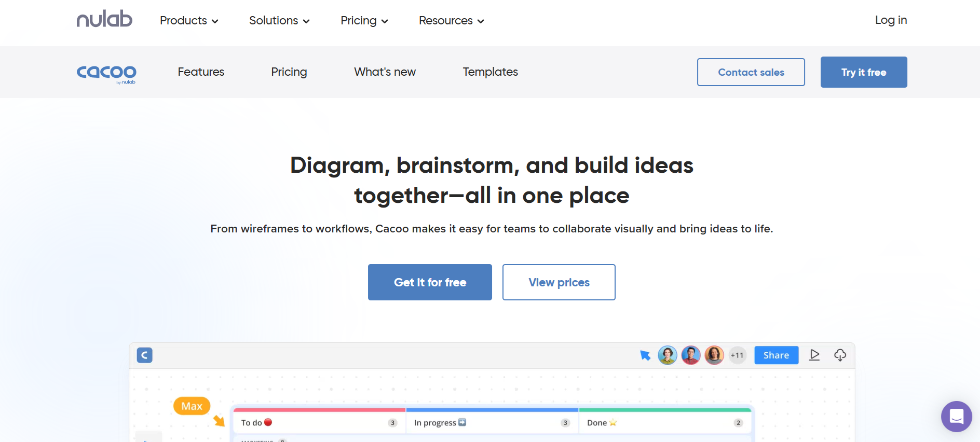Screen dimensions: 980x442
Task: Open the Features menu item
Action: coord(201,72)
